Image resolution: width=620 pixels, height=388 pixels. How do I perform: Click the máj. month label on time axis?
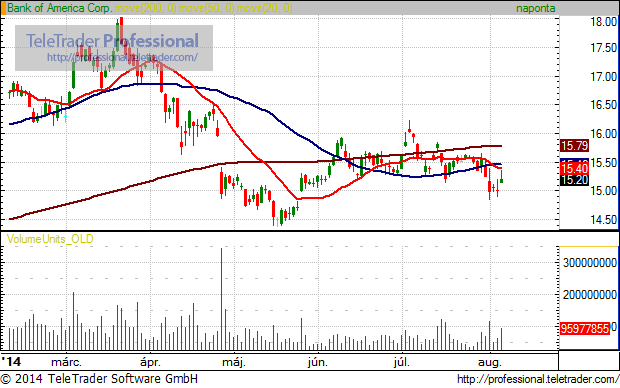[234, 362]
